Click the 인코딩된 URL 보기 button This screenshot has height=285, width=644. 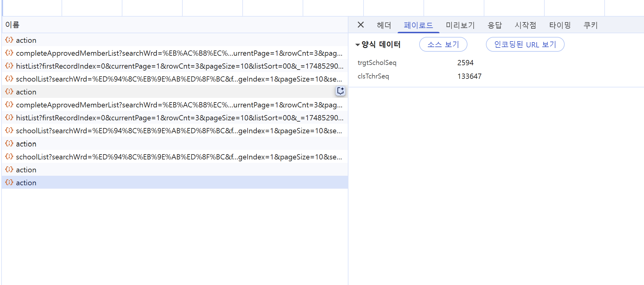coord(525,45)
